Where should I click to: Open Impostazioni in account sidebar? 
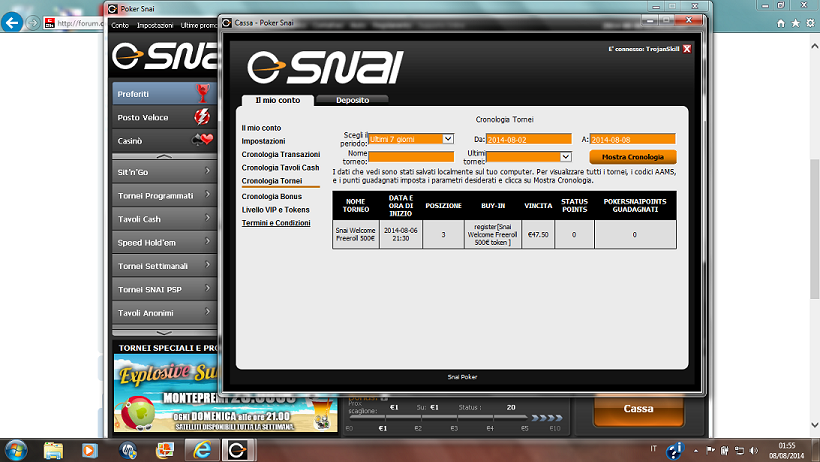264,141
